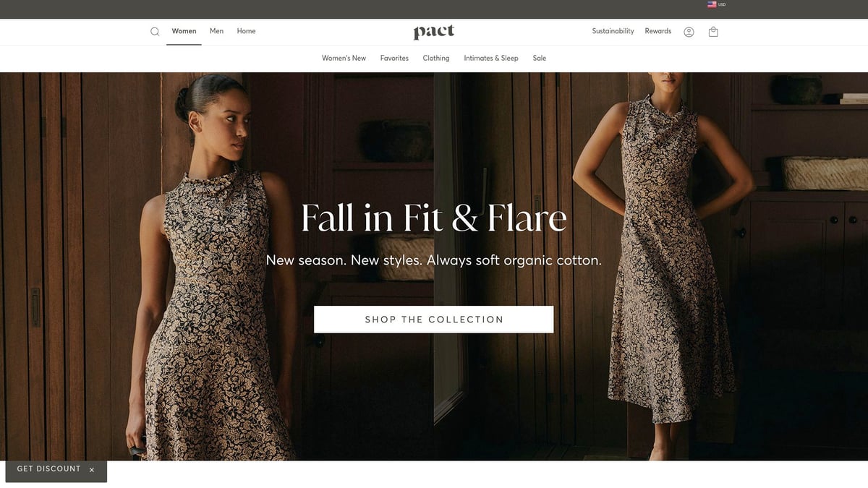
Task: Expand the Intimates & Sleep menu
Action: coord(491,58)
